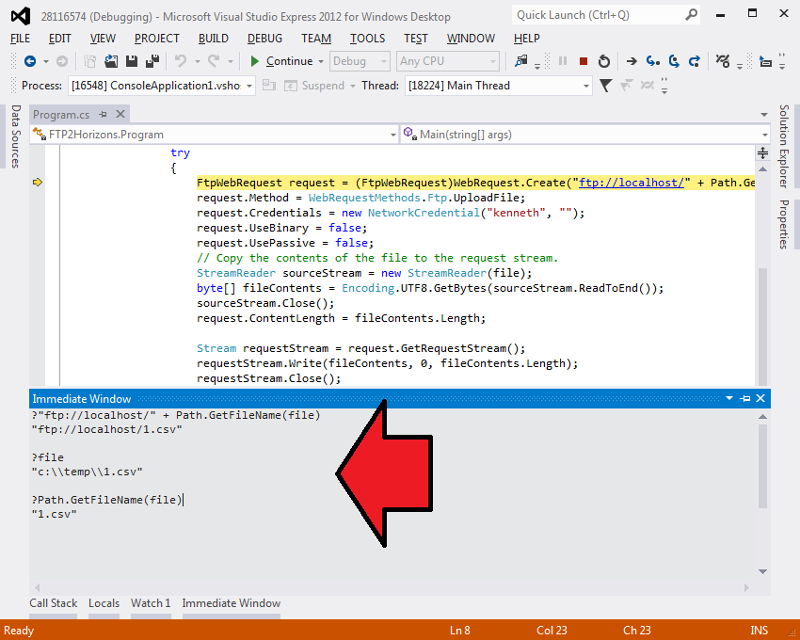Click the breakpoint filter funnel icon
The image size is (800, 640).
[x=607, y=86]
